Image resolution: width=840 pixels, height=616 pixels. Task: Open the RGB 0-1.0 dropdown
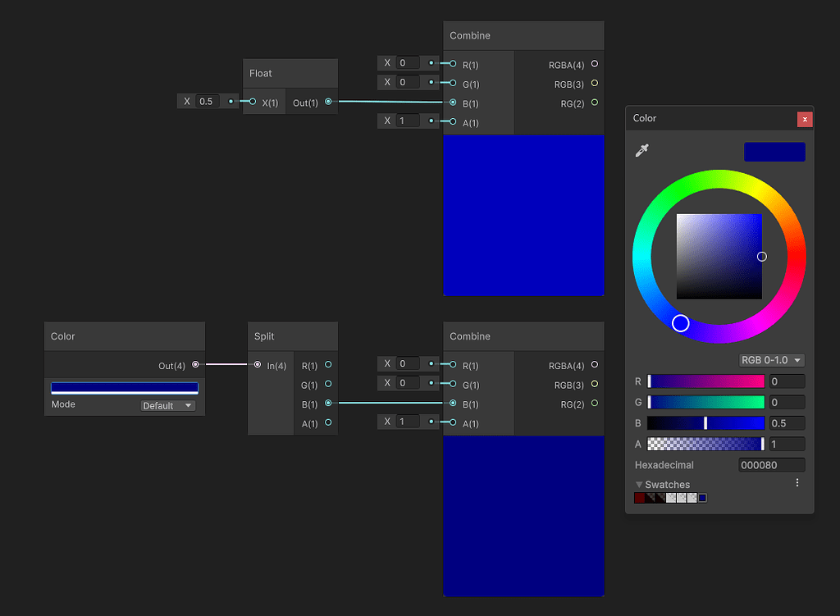coord(770,359)
